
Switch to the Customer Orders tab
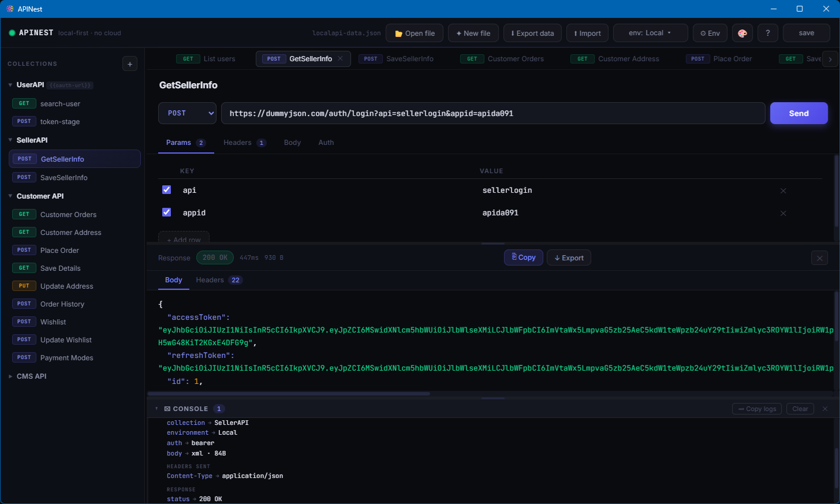[x=502, y=59]
